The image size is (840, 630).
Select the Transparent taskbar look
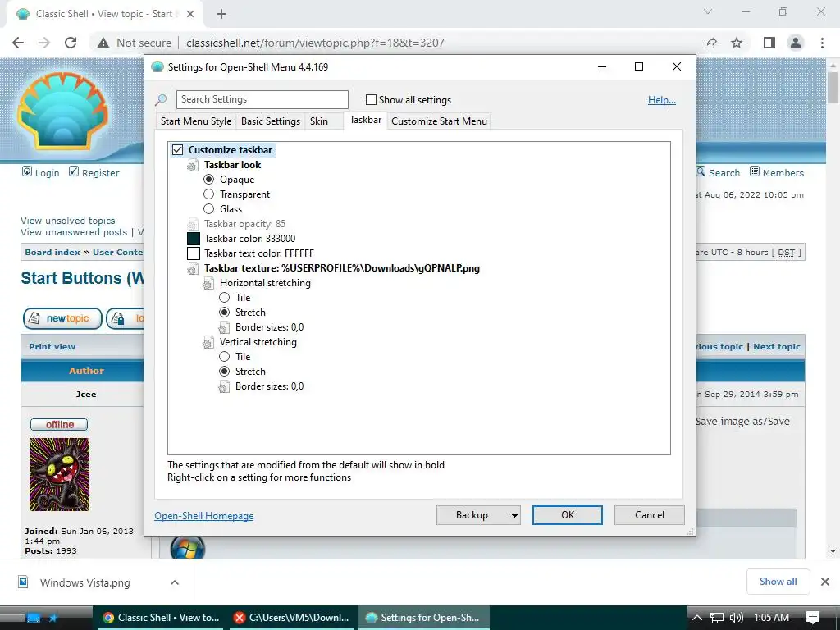(x=209, y=194)
